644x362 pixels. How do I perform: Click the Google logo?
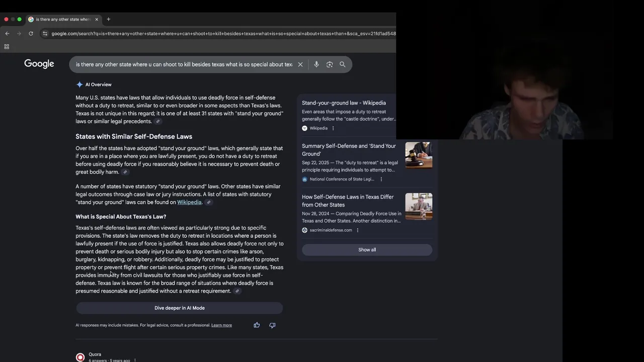(39, 64)
